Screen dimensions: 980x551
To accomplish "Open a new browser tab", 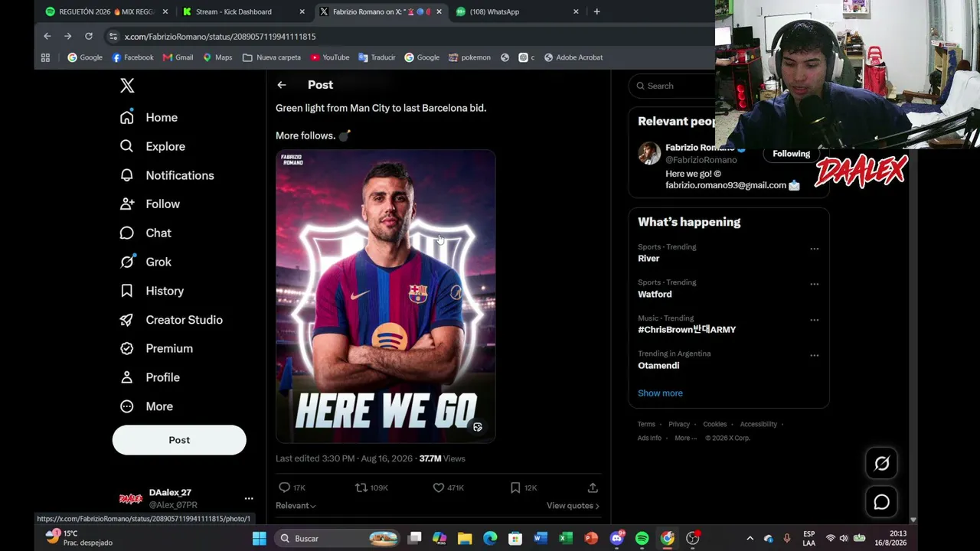I will 596,11.
